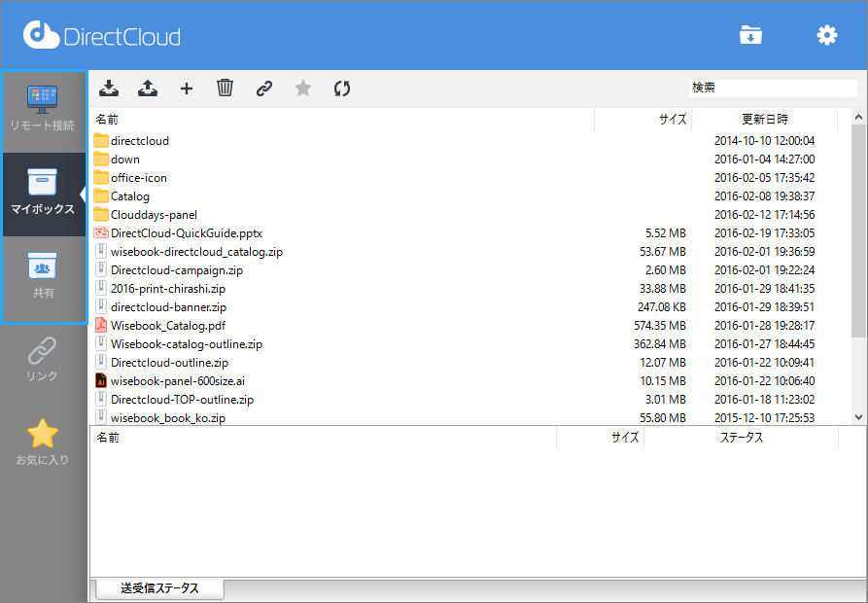The height and width of the screenshot is (603, 868).
Task: Click the date 2014-10-10 12:00:04
Action: [x=765, y=141]
